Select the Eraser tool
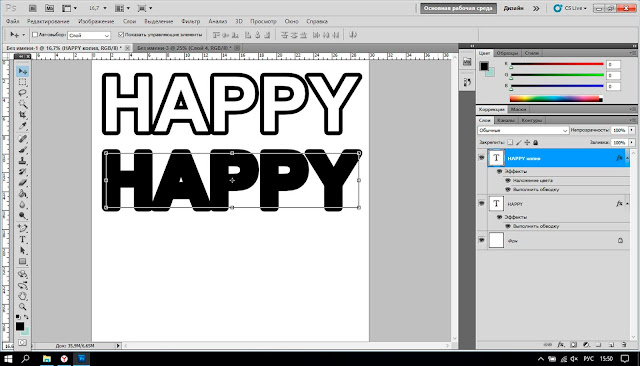640x366 pixels. (22, 183)
